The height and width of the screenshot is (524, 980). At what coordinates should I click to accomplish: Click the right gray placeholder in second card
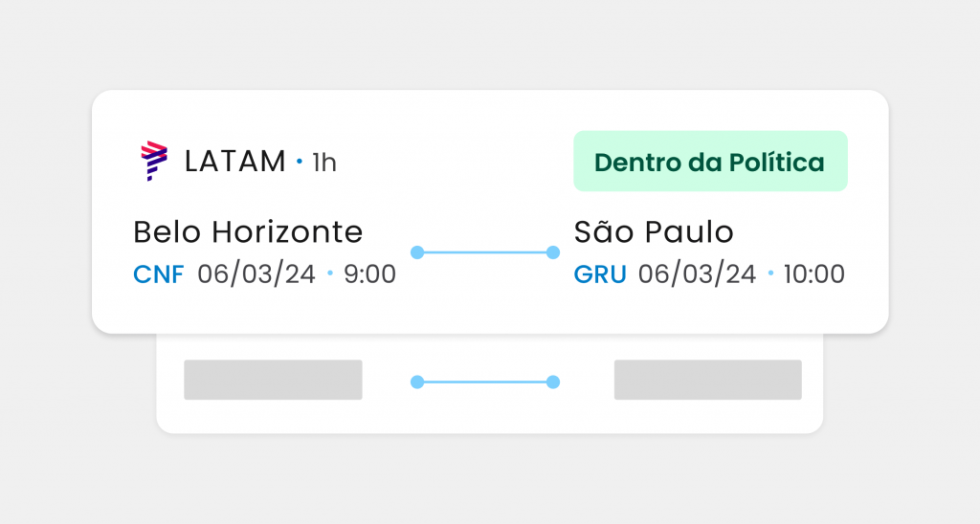pyautogui.click(x=707, y=380)
